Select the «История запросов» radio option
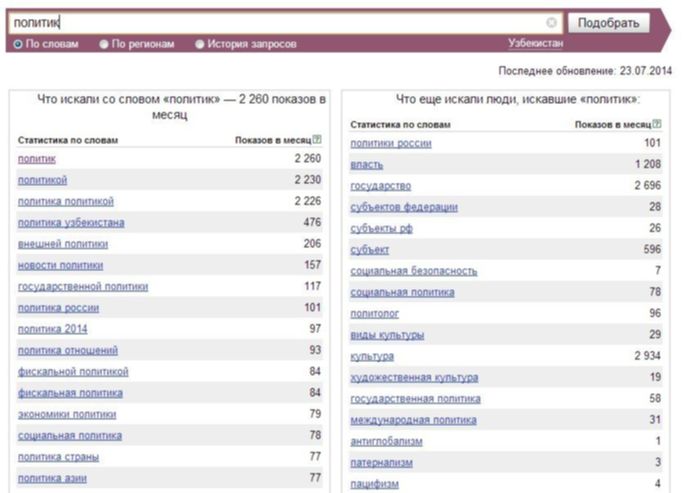The image size is (688, 493). (x=200, y=44)
